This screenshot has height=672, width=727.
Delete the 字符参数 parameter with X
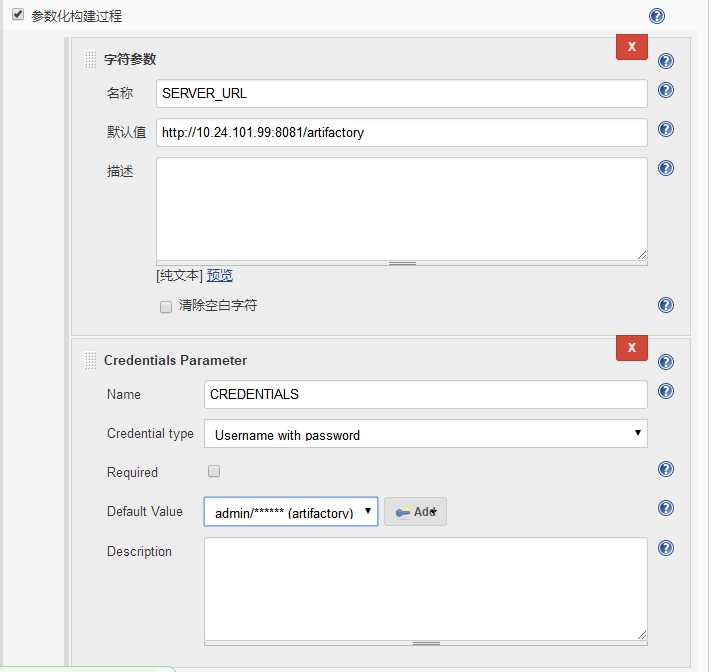click(631, 46)
